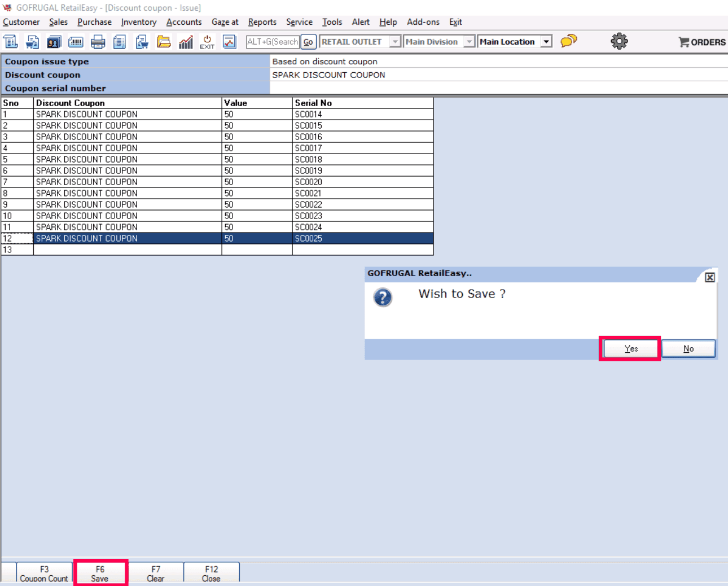Click the EXIT power icon

pos(207,42)
